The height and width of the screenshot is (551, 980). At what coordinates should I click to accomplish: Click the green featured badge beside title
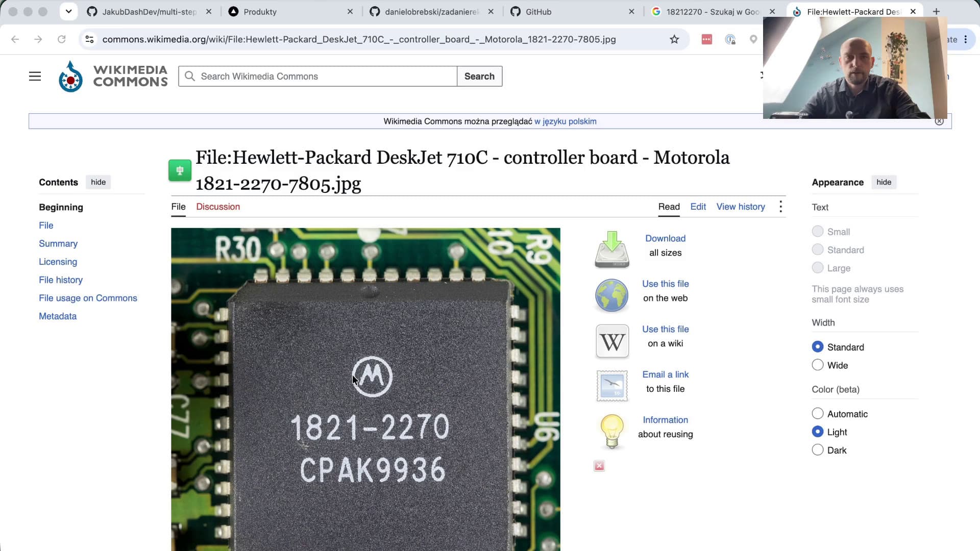[180, 170]
